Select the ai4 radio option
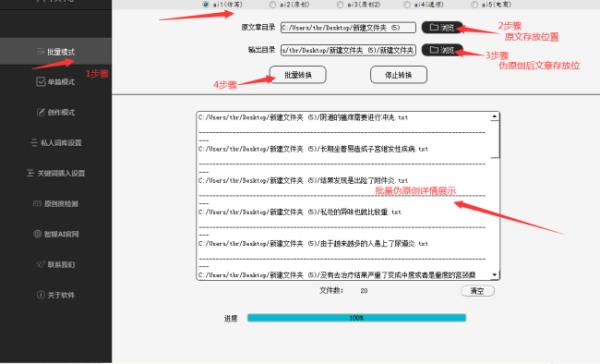Image resolution: width=600 pixels, height=364 pixels. (x=407, y=5)
